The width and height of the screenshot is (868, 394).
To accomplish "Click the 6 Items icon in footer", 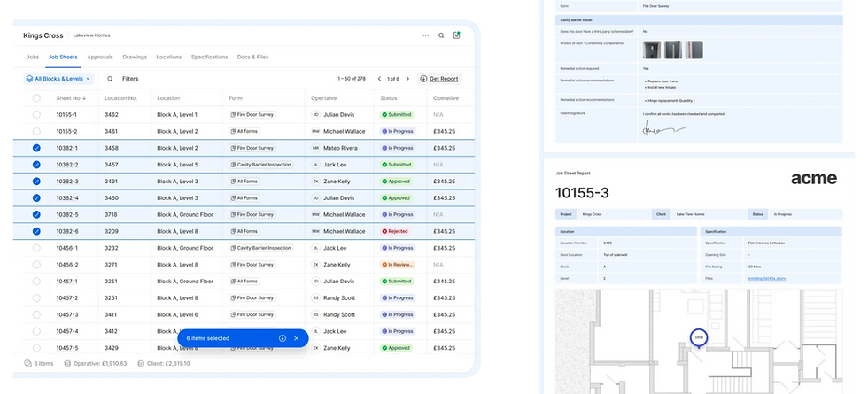I will tap(27, 364).
